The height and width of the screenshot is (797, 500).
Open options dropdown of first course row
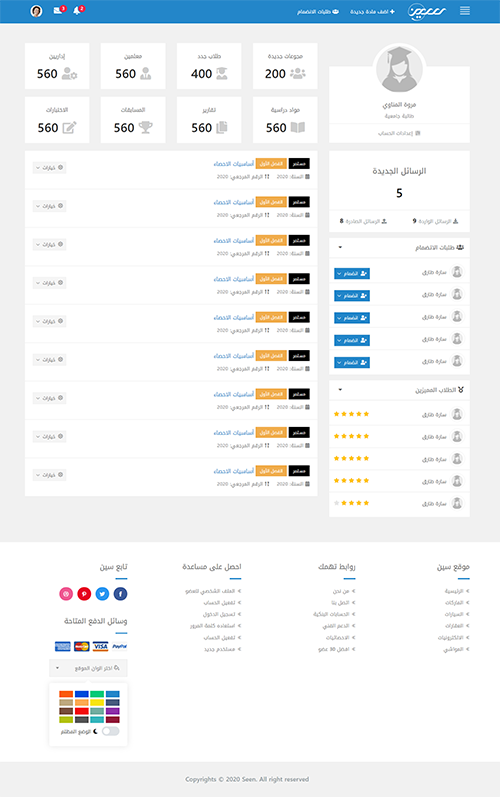(49, 167)
